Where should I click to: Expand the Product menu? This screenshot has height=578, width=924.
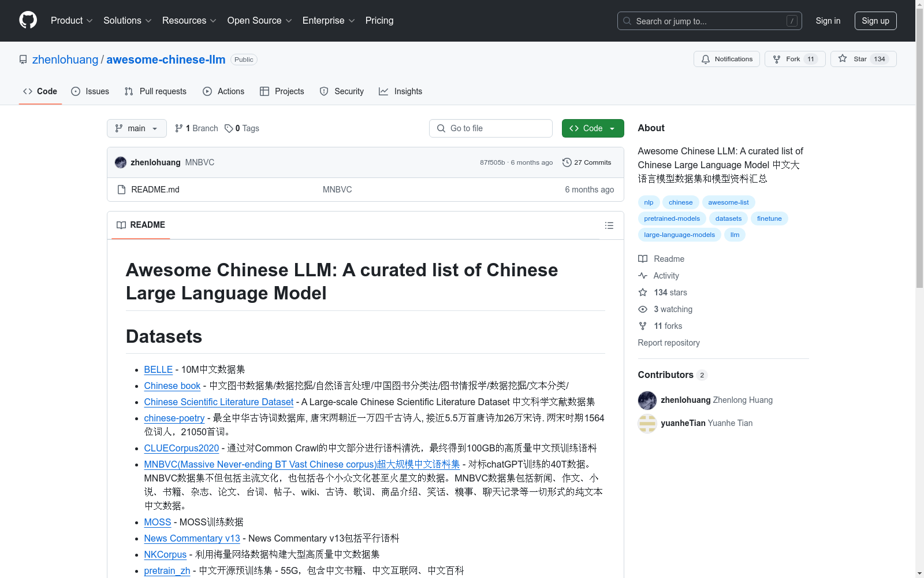point(72,20)
